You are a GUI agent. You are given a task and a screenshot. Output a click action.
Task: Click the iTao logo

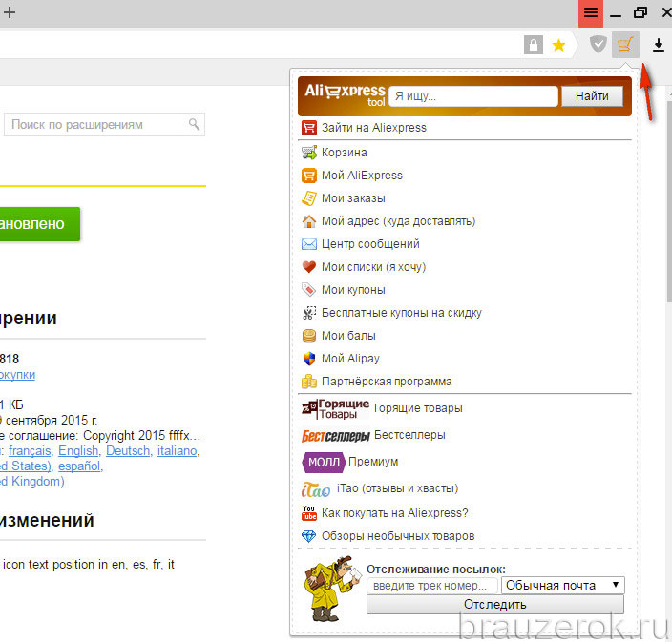point(316,489)
